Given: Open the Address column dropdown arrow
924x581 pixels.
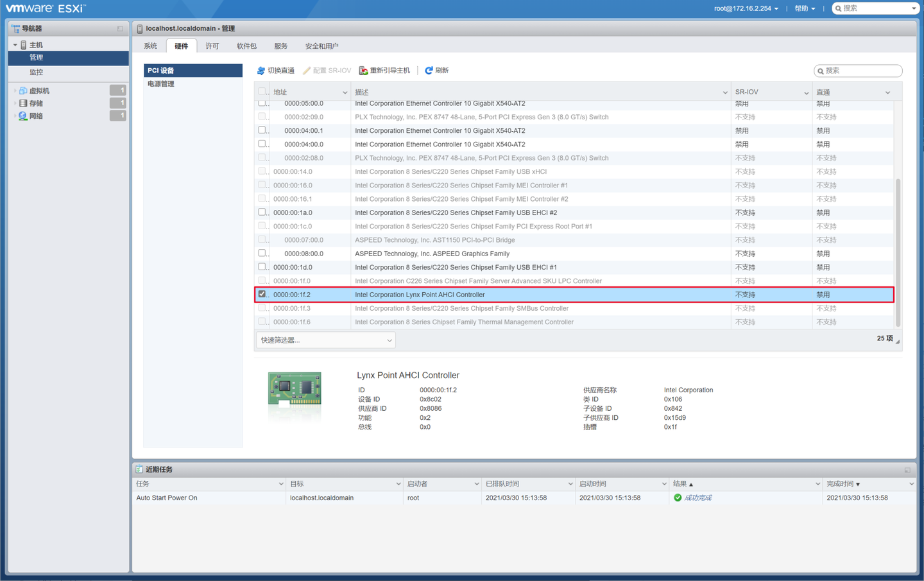Looking at the screenshot, I should (345, 92).
